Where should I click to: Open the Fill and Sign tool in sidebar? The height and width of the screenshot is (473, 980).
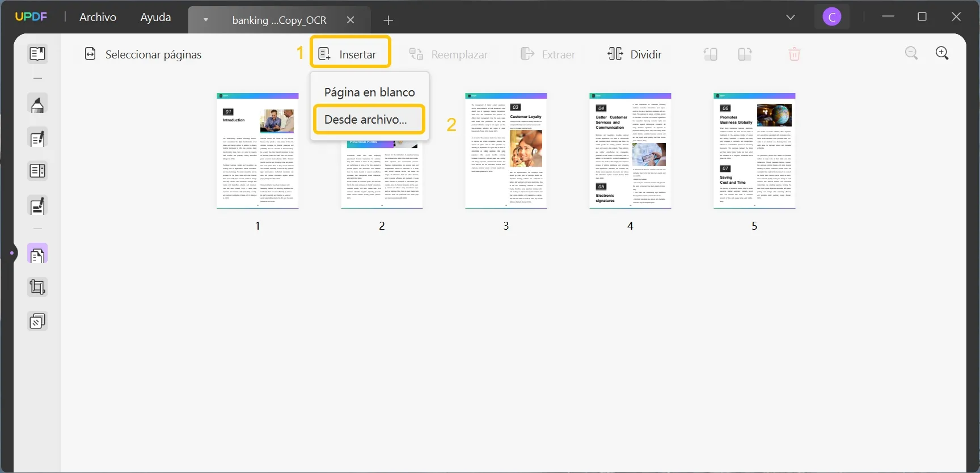(x=37, y=206)
